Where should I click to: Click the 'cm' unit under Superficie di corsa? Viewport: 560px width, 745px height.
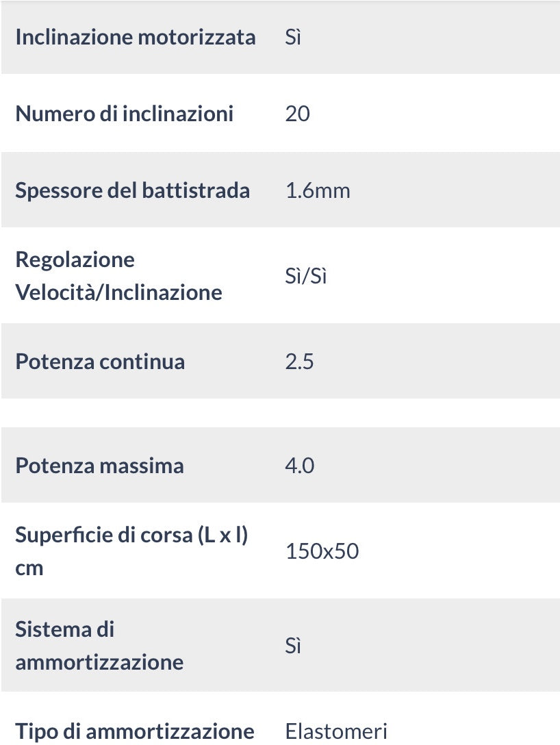tap(29, 568)
